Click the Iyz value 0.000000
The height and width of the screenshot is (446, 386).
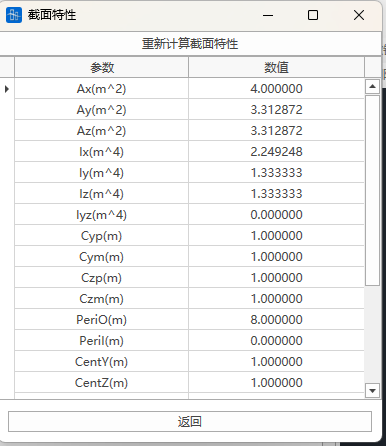tap(276, 215)
